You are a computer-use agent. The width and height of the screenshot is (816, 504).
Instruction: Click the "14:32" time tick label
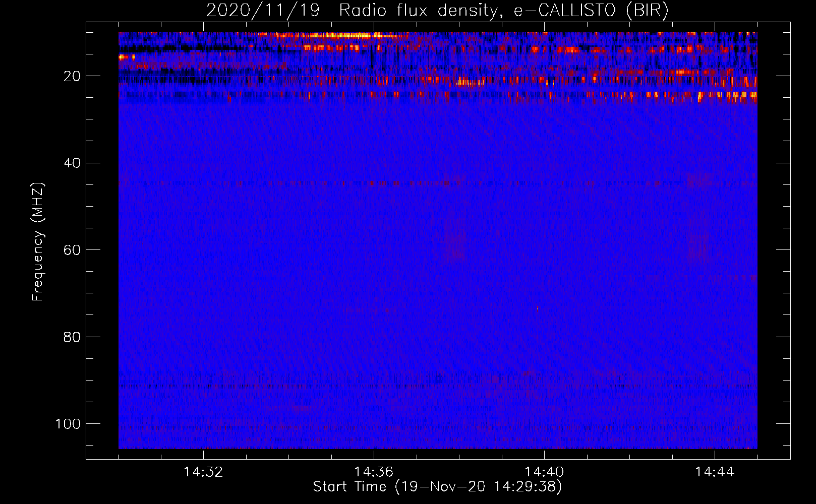(203, 472)
